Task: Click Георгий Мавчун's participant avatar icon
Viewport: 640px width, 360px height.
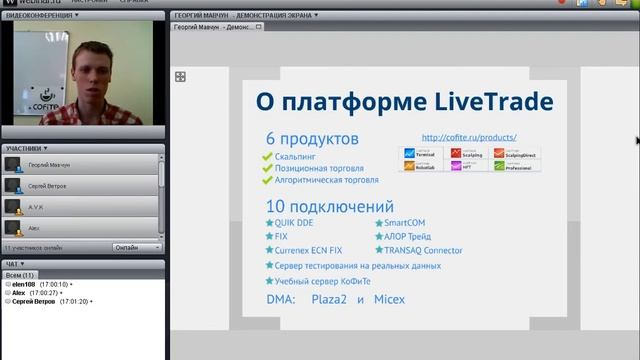Action: click(x=13, y=164)
